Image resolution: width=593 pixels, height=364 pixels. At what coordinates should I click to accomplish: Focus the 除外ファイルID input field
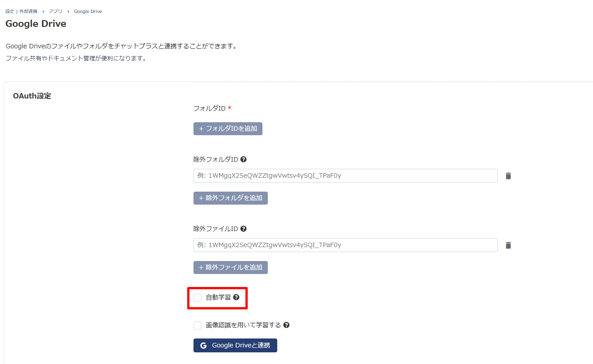[x=345, y=245]
